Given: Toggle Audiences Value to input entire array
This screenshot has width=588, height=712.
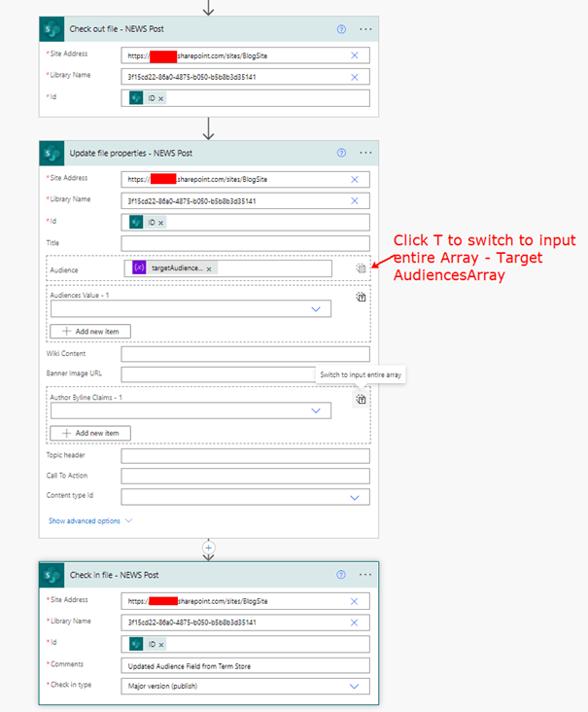Looking at the screenshot, I should click(360, 298).
